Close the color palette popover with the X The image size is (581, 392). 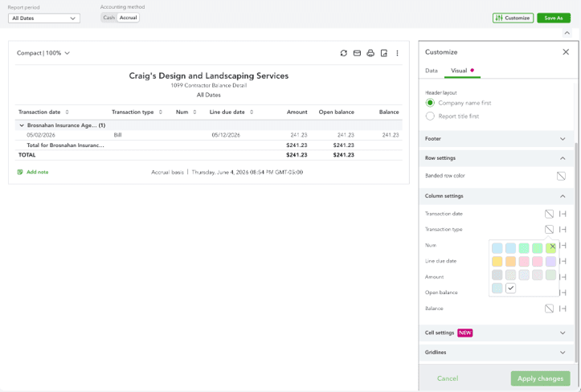click(552, 246)
